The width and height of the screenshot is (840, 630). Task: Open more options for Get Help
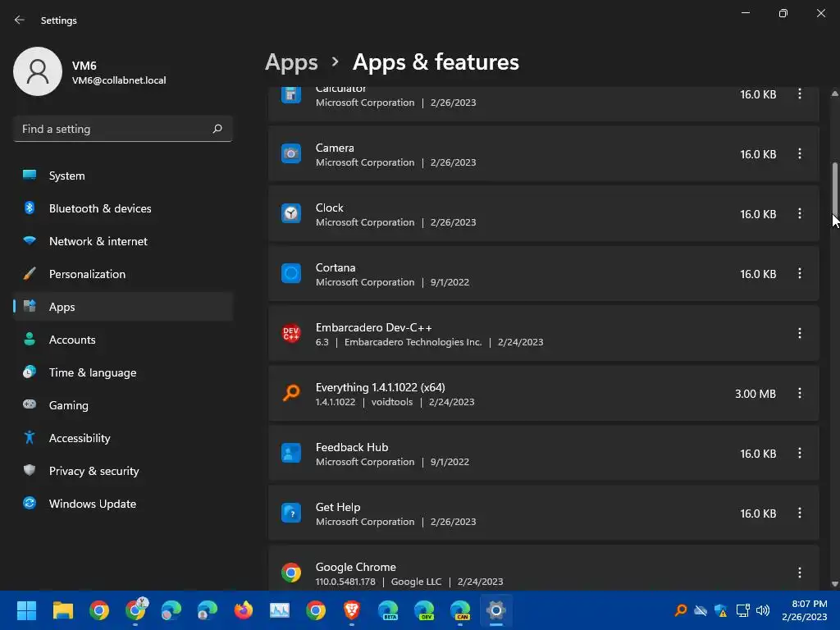(799, 514)
